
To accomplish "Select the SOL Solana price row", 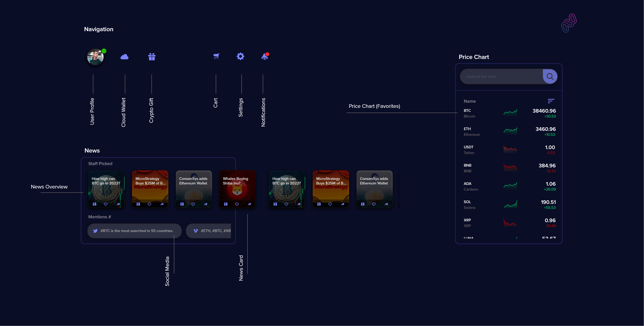I will tap(509, 204).
